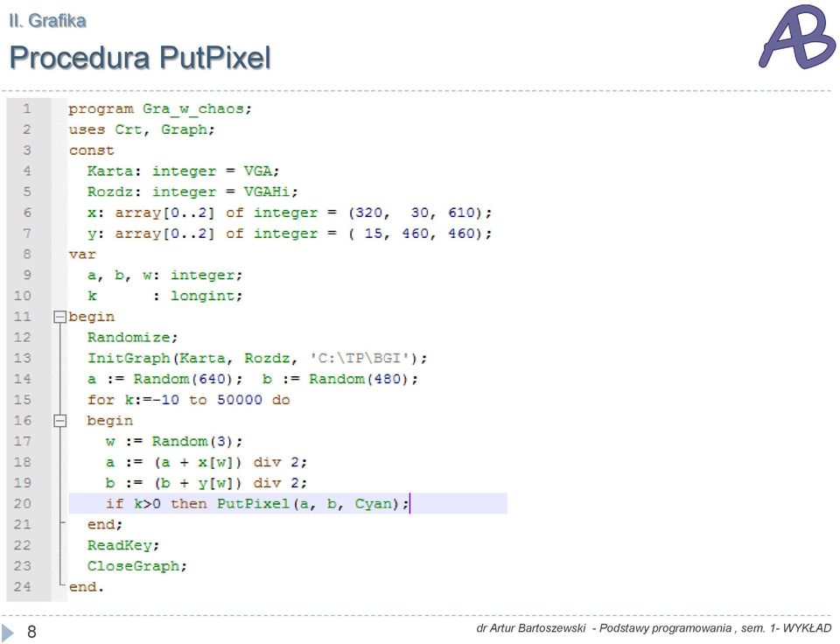Click line number 20 in the gutter

(x=23, y=504)
